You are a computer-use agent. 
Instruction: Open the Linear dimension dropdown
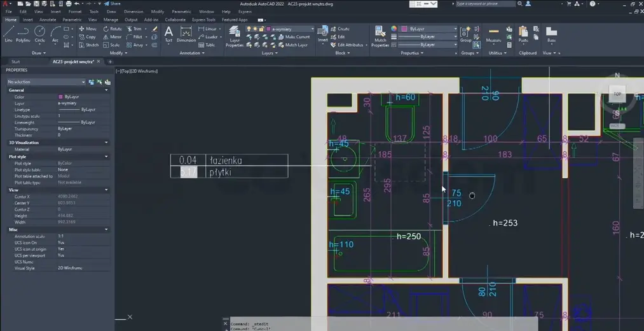[x=220, y=29]
